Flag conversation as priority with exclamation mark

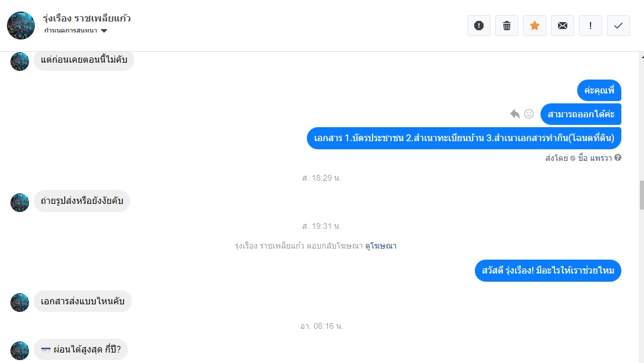591,26
